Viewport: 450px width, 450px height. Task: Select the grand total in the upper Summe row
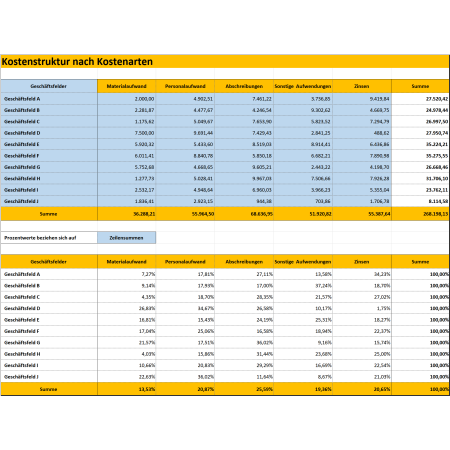click(420, 214)
